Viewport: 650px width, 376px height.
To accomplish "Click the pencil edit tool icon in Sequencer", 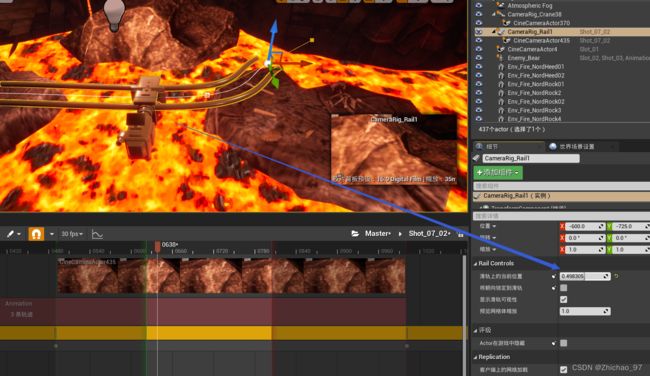I will 10,234.
